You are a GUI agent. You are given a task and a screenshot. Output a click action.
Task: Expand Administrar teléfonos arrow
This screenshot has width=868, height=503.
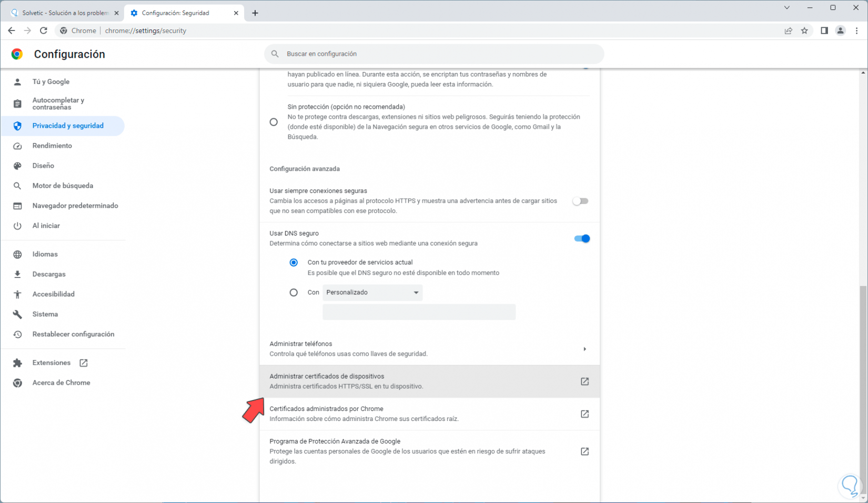click(x=584, y=349)
